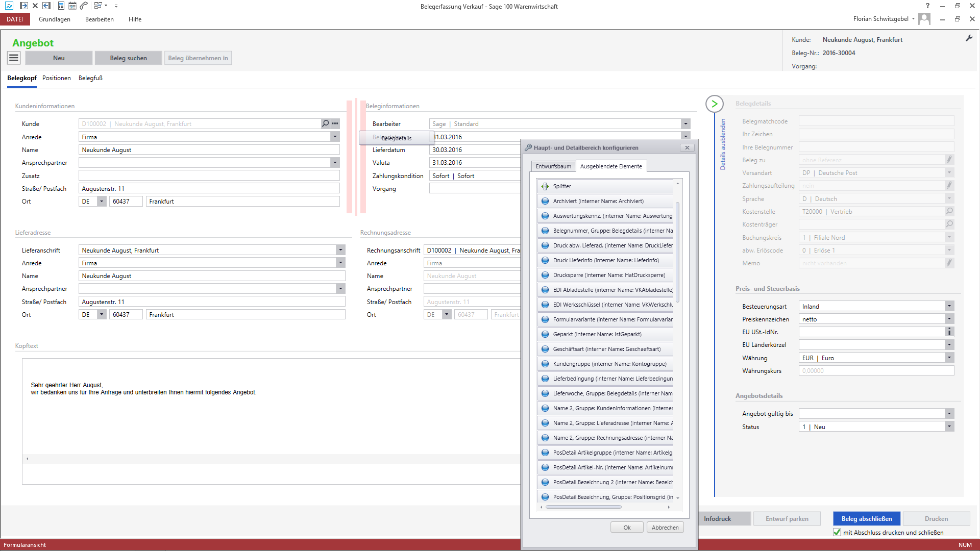980x551 pixels.
Task: Open the Anrede dropdown under Kundeninformationen
Action: (335, 137)
